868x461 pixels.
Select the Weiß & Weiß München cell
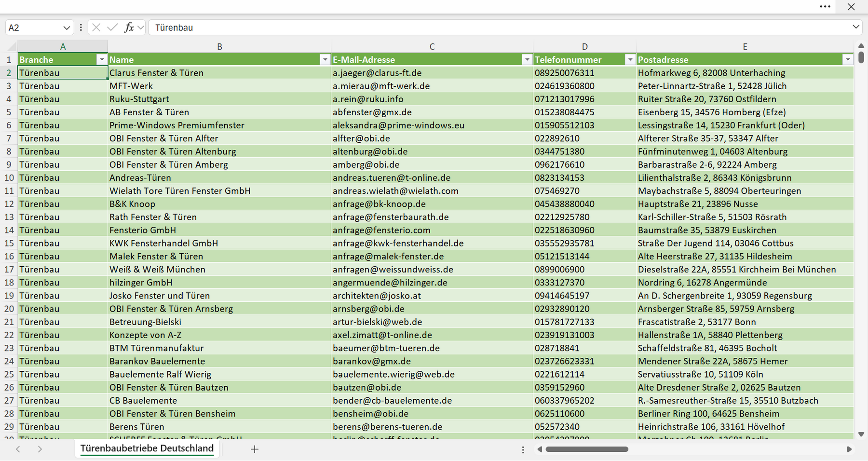[x=219, y=270]
